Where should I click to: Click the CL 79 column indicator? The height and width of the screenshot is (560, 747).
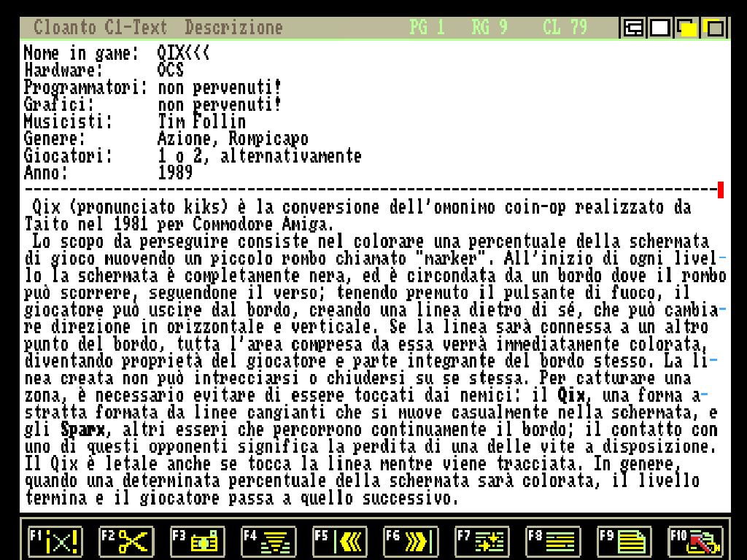[x=565, y=28]
